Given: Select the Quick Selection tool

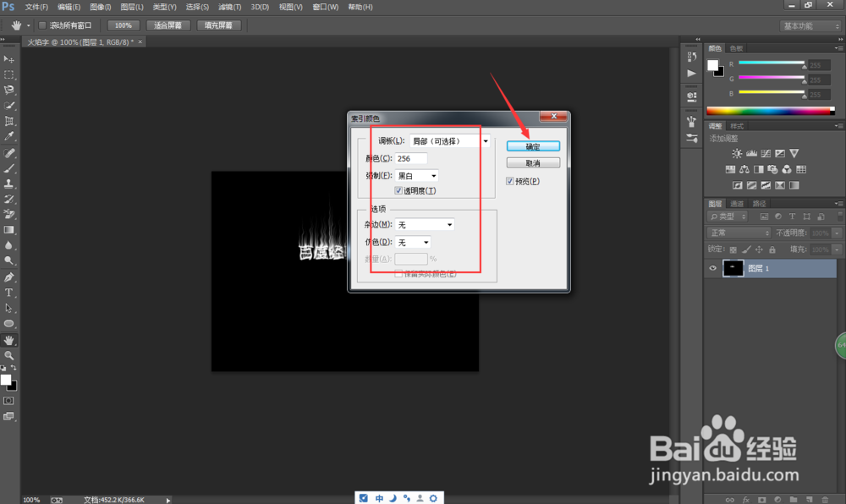Looking at the screenshot, I should (x=9, y=106).
